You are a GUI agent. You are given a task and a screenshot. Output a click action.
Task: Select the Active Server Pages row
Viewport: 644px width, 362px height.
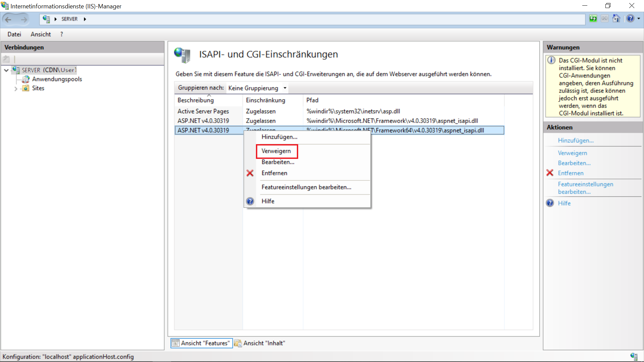[x=203, y=111]
